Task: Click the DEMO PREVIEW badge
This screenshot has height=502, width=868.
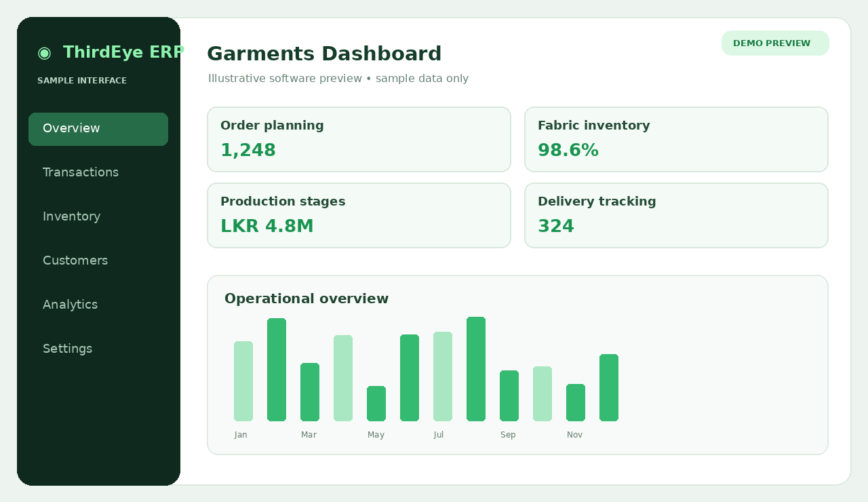Action: click(x=775, y=43)
